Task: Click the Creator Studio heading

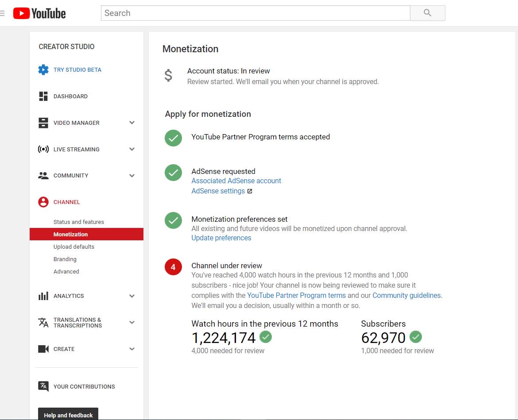Action: (x=66, y=46)
